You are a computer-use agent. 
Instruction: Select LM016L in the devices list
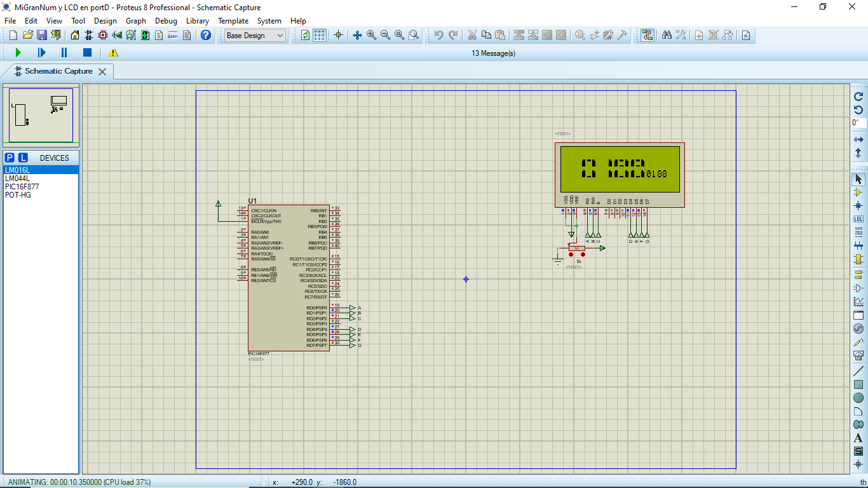(41, 170)
